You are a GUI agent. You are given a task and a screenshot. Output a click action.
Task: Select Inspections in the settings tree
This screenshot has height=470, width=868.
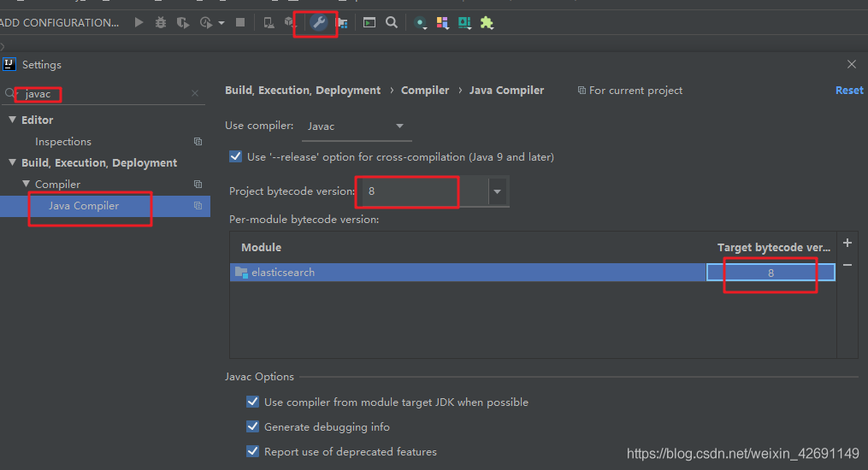coord(63,142)
